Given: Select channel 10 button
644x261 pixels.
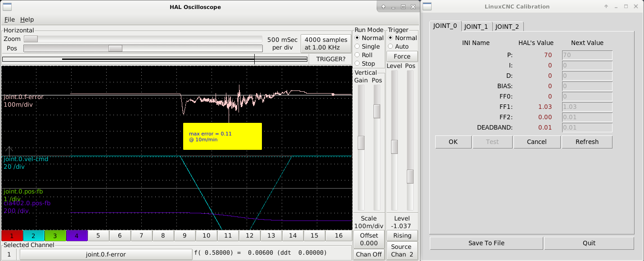Looking at the screenshot, I should (x=206, y=236).
